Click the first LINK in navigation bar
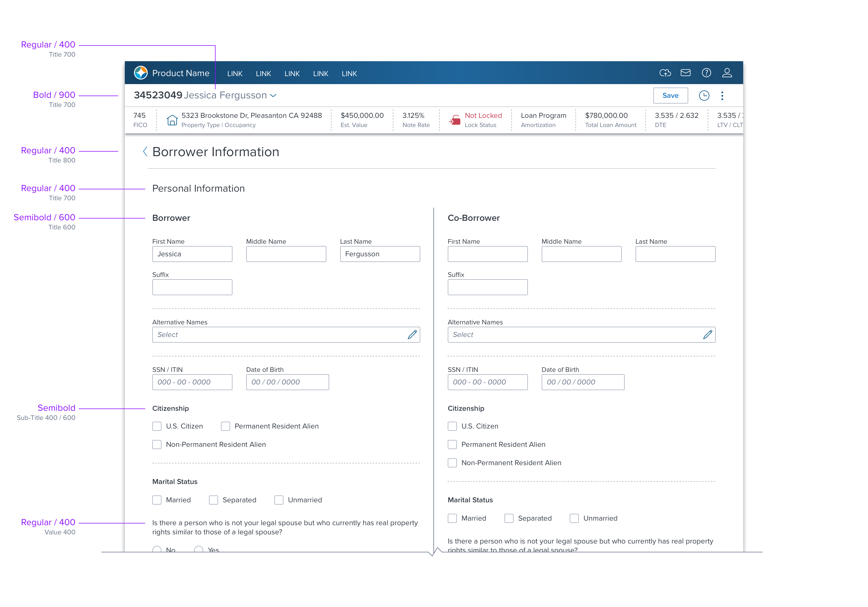The image size is (868, 607). (x=235, y=74)
